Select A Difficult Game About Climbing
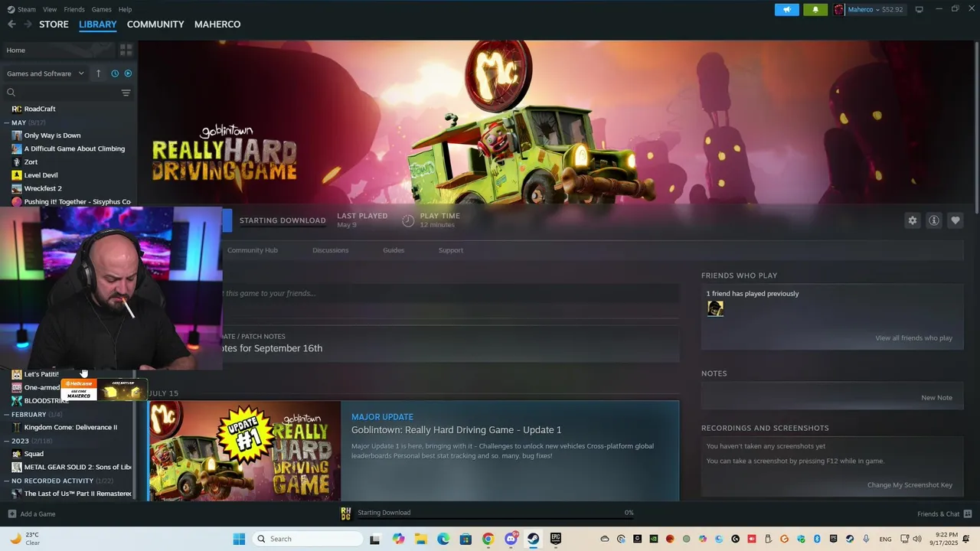Viewport: 980px width, 551px height. [74, 148]
